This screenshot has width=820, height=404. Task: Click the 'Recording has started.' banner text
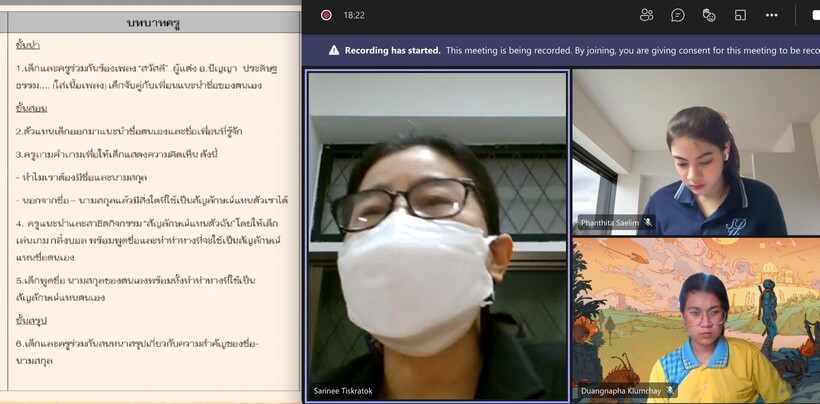click(x=392, y=50)
